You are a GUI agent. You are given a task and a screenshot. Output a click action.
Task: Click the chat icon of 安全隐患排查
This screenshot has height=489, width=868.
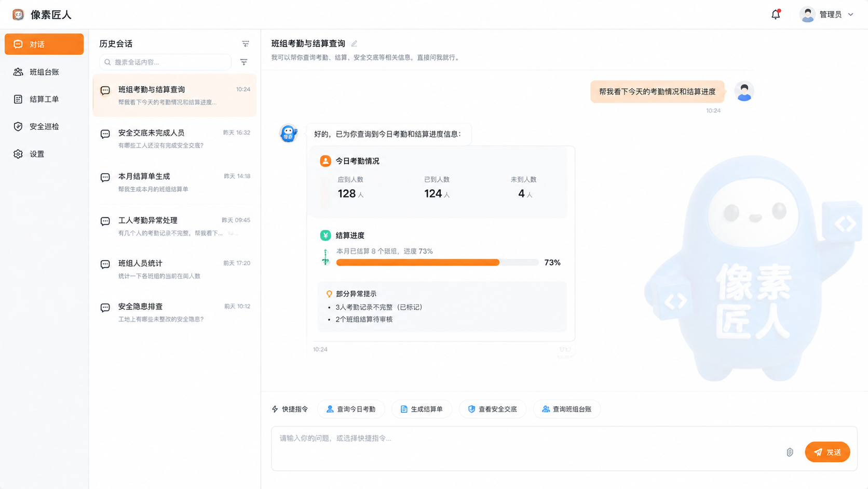[x=105, y=308]
